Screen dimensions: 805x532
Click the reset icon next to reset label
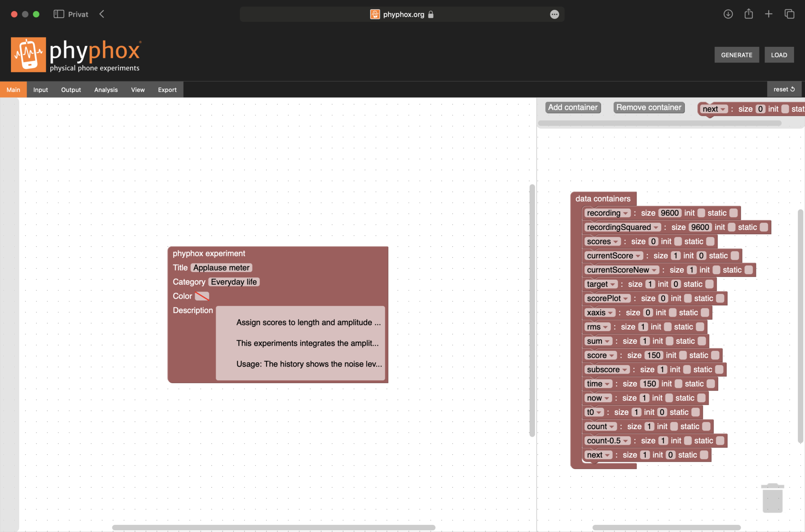click(x=792, y=89)
